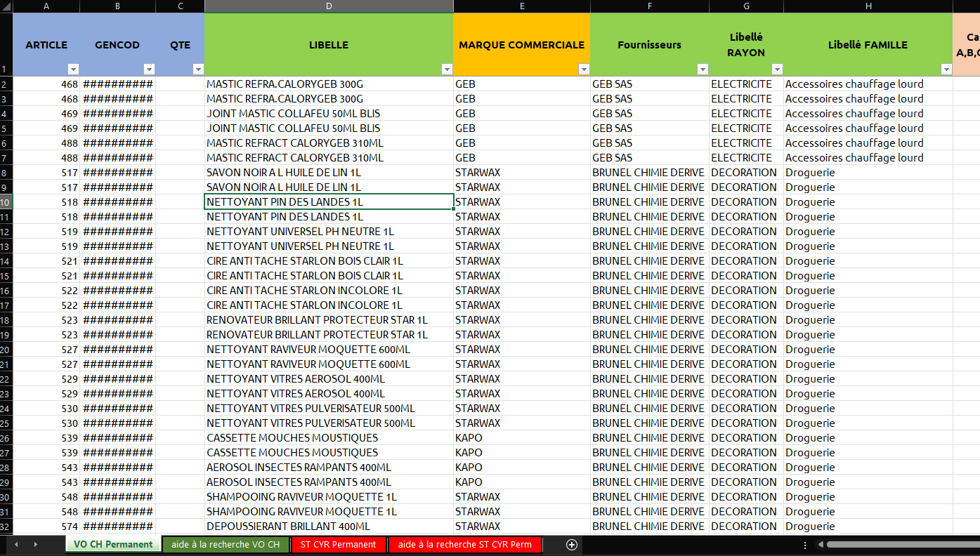
Task: Select CIRE ANTI TACHE STARLON BOIS CLAIR 1L row 14
Action: [329, 261]
